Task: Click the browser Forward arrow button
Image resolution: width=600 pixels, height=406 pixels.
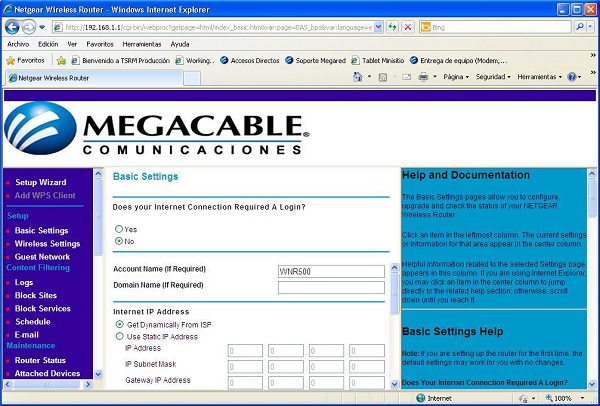Action: click(x=29, y=27)
